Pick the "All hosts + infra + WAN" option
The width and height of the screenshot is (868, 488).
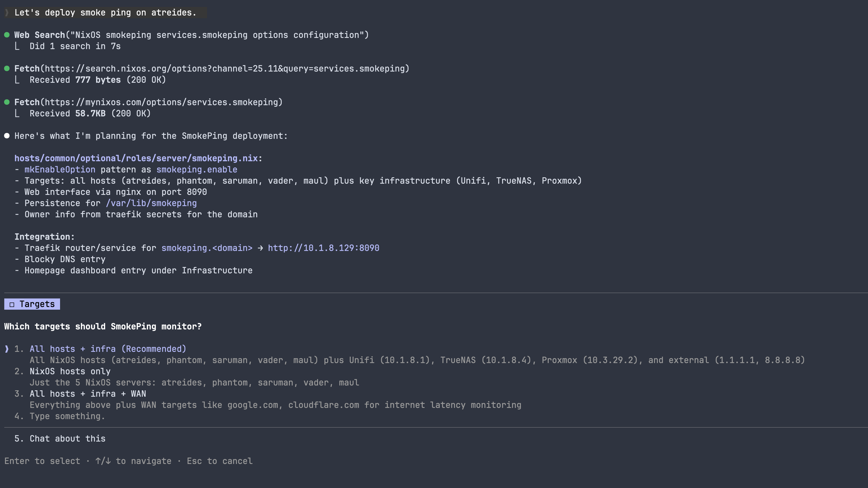[88, 394]
